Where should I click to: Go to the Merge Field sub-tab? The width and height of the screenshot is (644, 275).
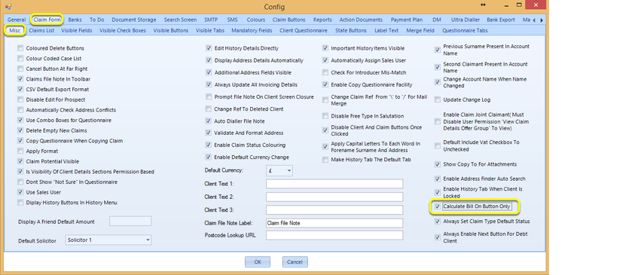[x=420, y=30]
